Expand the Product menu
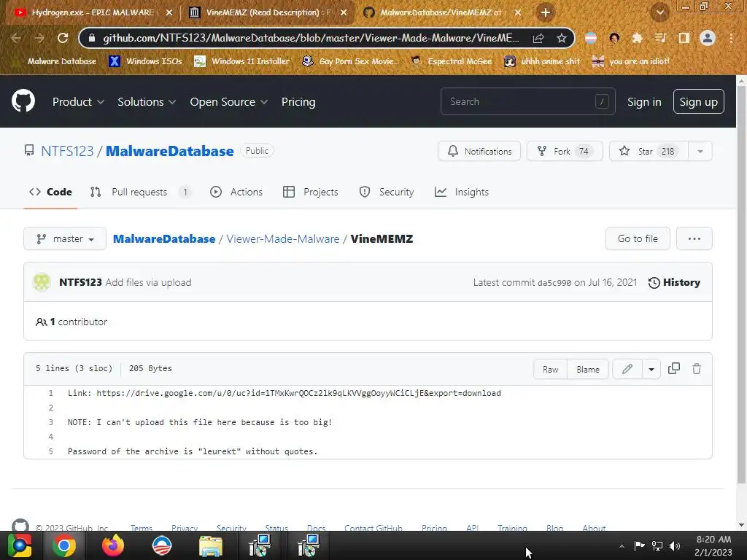This screenshot has width=747, height=560. (78, 102)
